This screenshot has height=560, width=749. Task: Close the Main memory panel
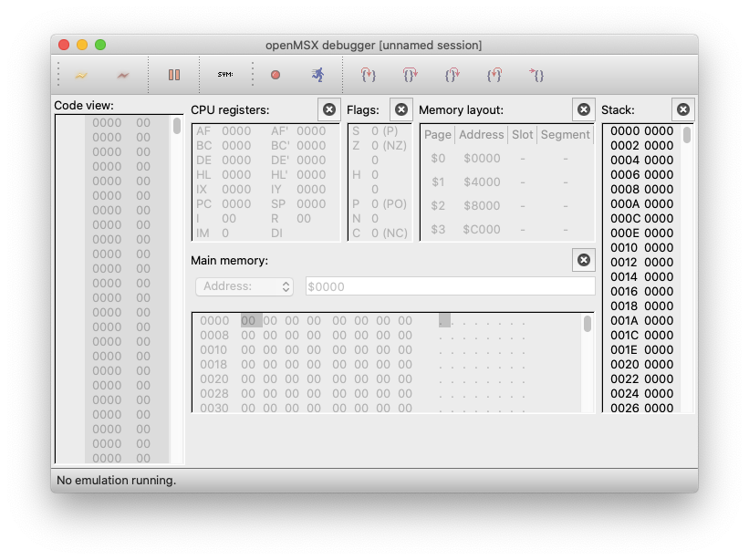(584, 260)
